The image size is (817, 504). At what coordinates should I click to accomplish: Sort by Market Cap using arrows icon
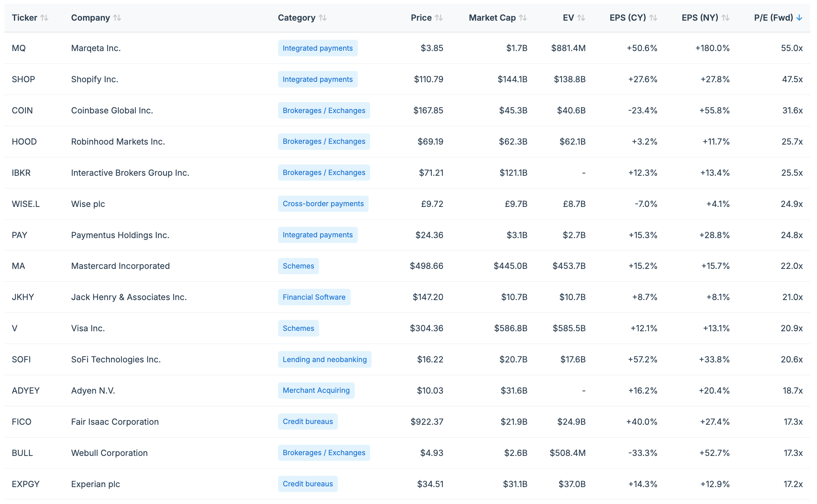tap(523, 18)
